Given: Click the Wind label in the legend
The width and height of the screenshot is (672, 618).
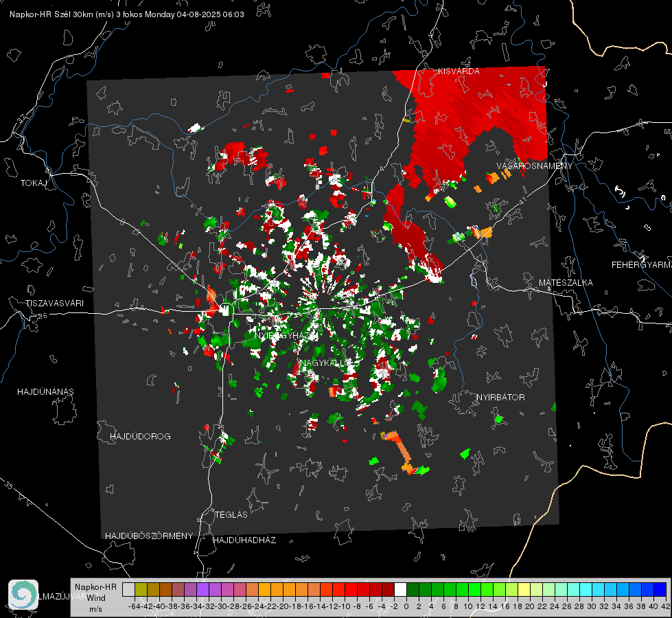Looking at the screenshot, I should coord(96,598).
